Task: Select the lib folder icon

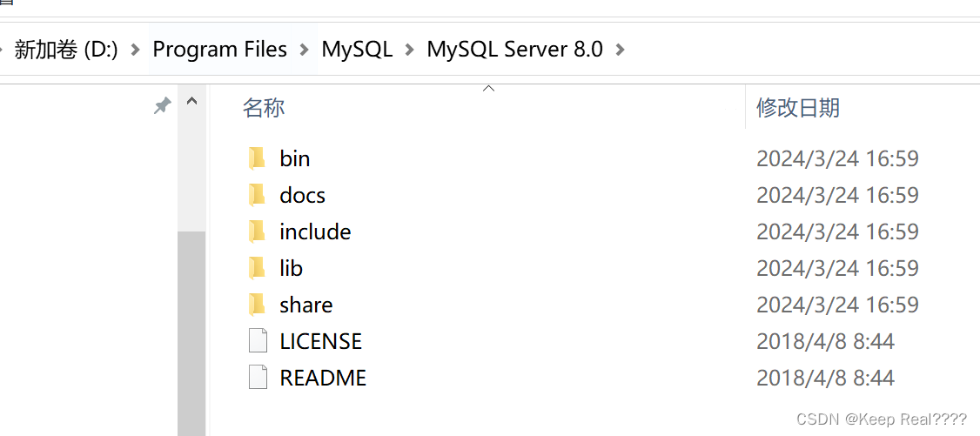Action: pos(257,268)
